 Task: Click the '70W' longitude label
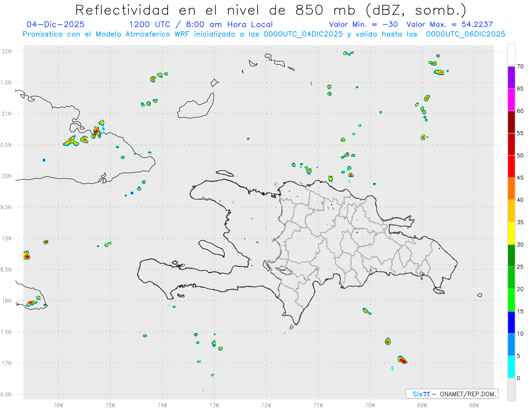click(x=370, y=405)
